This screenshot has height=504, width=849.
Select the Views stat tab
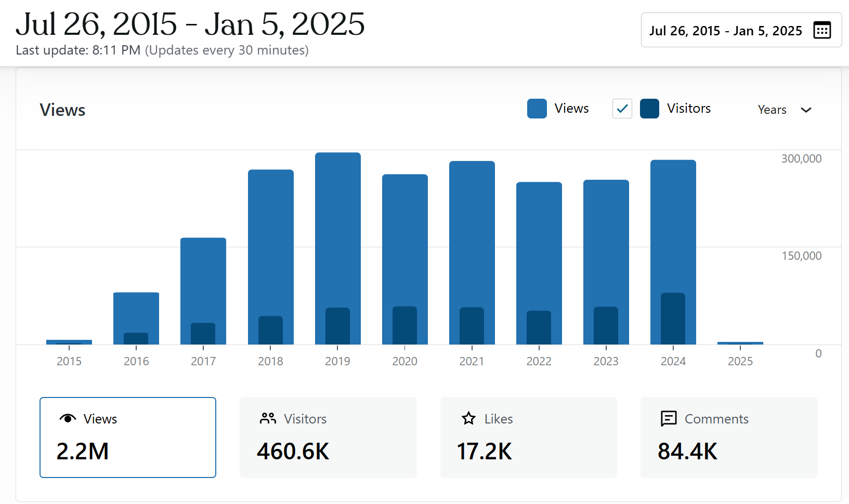coord(128,437)
